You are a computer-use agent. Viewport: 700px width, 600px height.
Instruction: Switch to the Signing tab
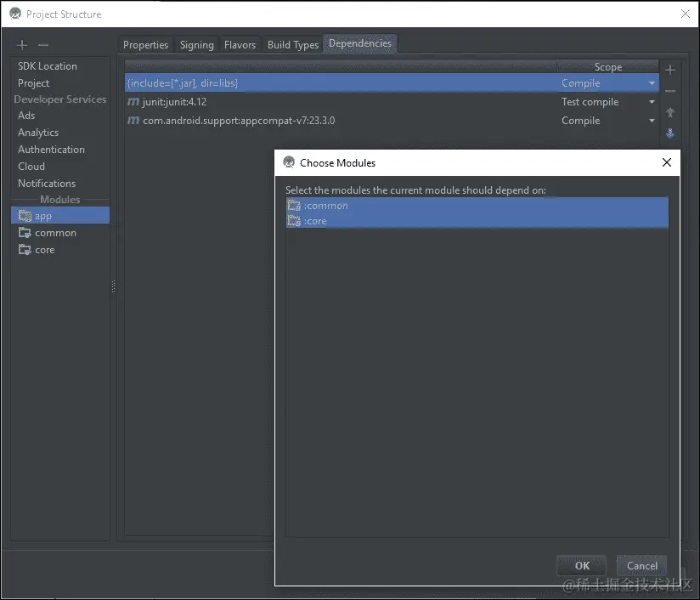click(x=196, y=44)
